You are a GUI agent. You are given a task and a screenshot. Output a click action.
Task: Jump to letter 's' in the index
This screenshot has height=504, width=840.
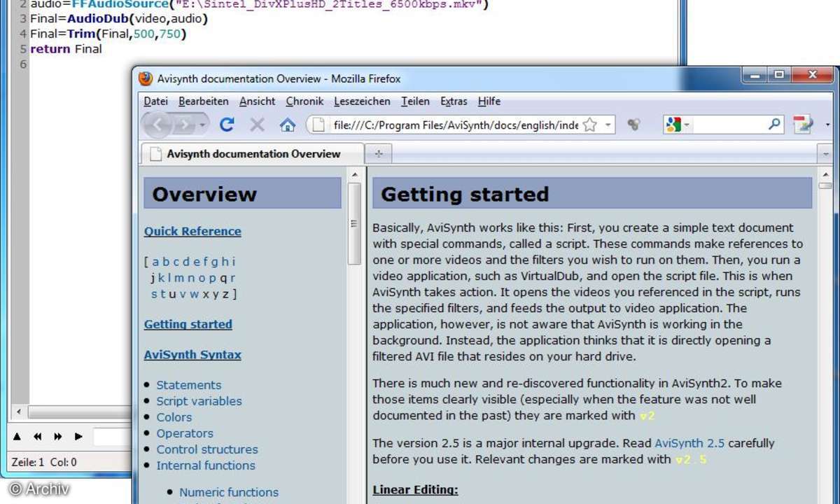[x=154, y=294]
